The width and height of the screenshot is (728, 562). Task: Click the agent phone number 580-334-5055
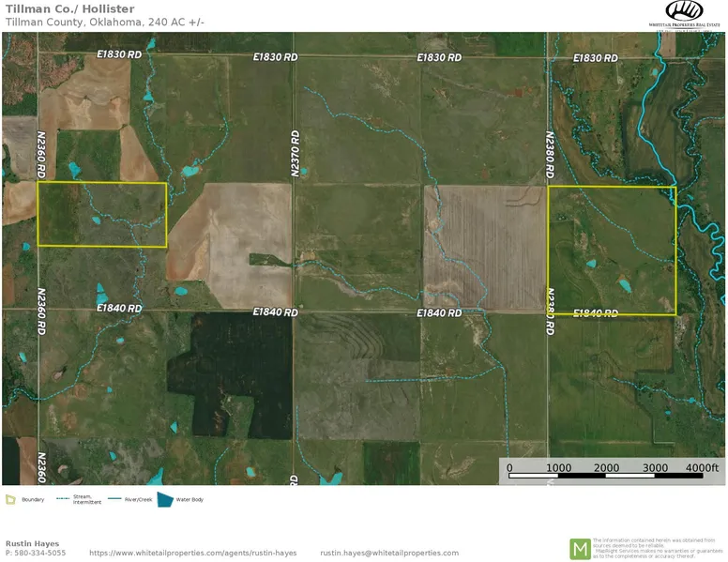(36, 554)
